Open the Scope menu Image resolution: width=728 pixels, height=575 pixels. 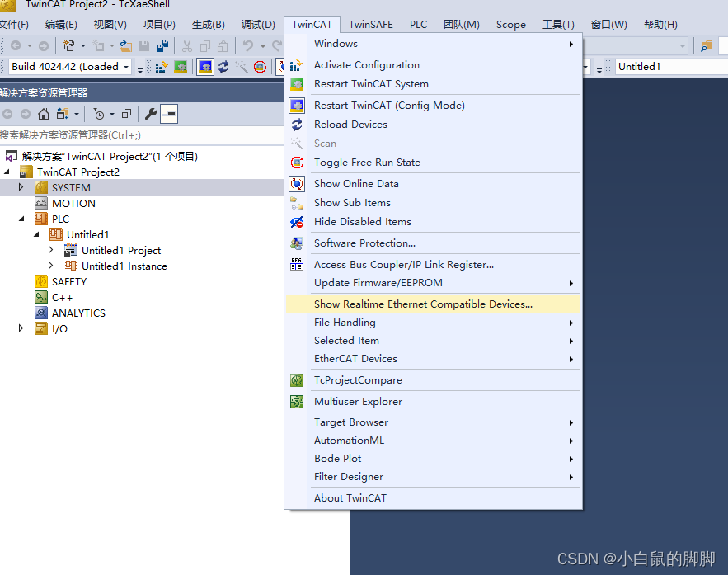(510, 25)
